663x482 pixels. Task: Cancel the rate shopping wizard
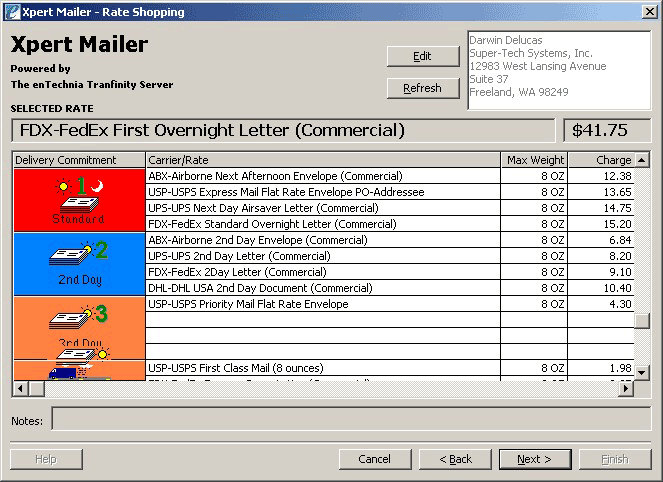pyautogui.click(x=374, y=459)
